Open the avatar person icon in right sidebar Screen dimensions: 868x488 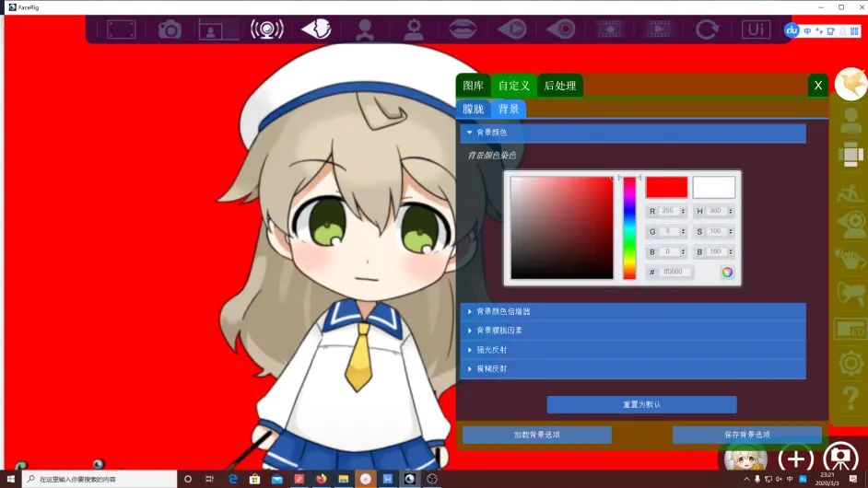tap(850, 121)
